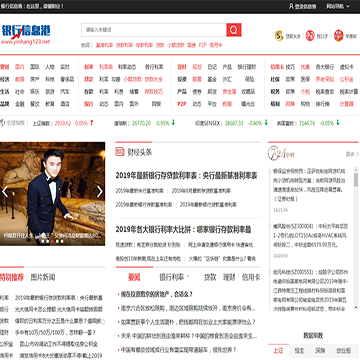360x360 pixels.
Task: Click the P2P hot search link
Action: coord(203,45)
